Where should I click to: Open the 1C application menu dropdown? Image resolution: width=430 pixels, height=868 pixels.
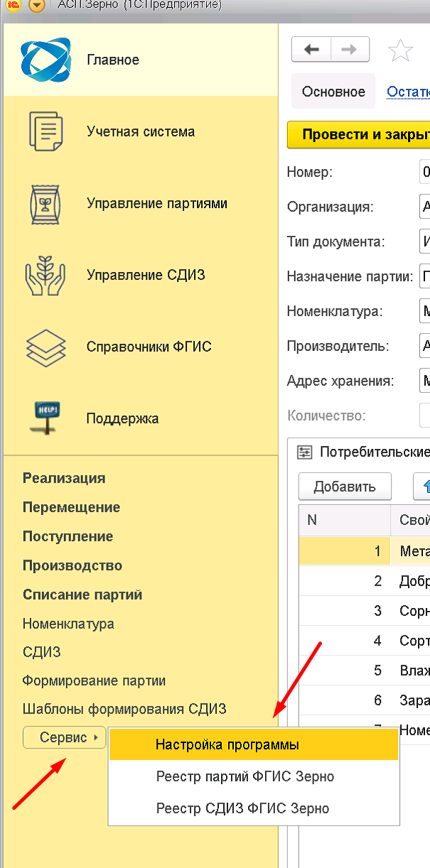click(x=36, y=6)
